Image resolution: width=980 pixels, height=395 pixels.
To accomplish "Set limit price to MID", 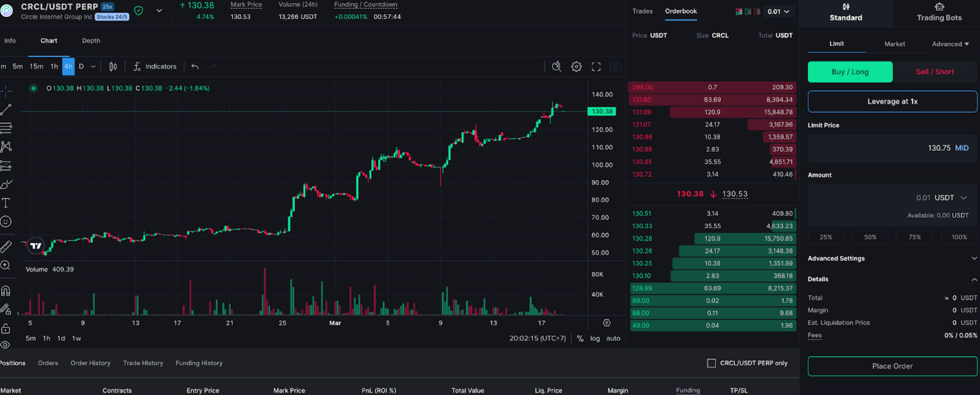I will 961,148.
